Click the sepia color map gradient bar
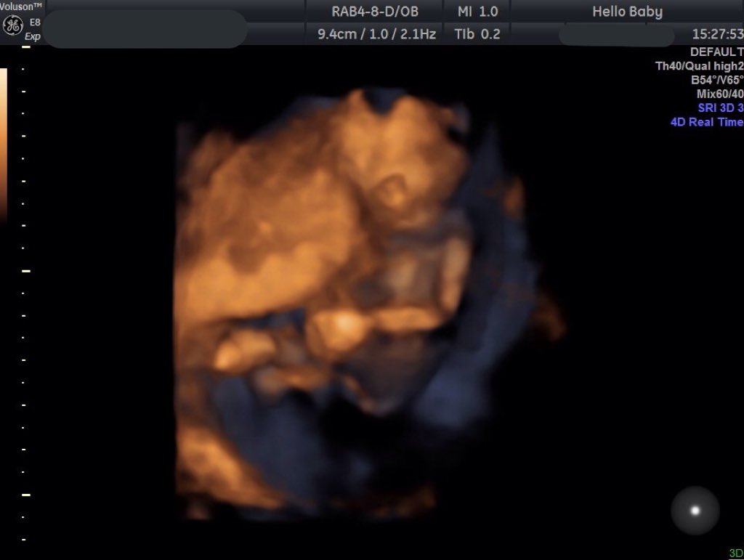The width and height of the screenshot is (744, 560). point(4,145)
